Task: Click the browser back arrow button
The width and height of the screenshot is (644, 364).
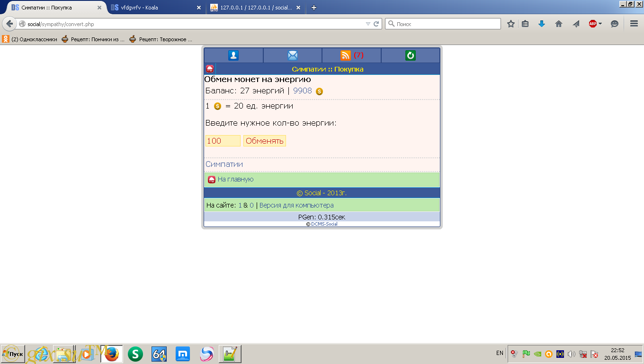Action: (9, 24)
